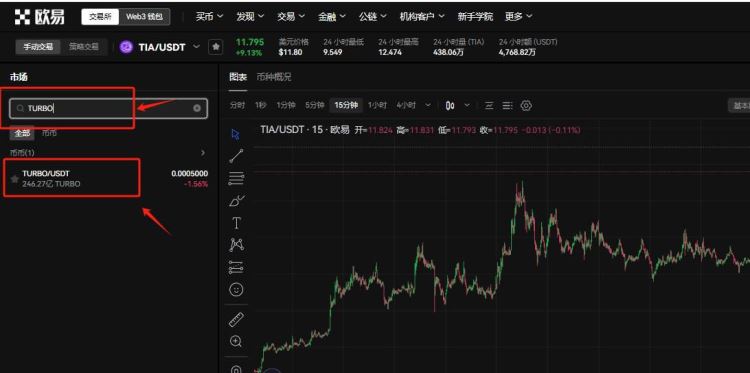Switch to the 图表 tab
Viewport: 750px width, 373px height.
(238, 77)
